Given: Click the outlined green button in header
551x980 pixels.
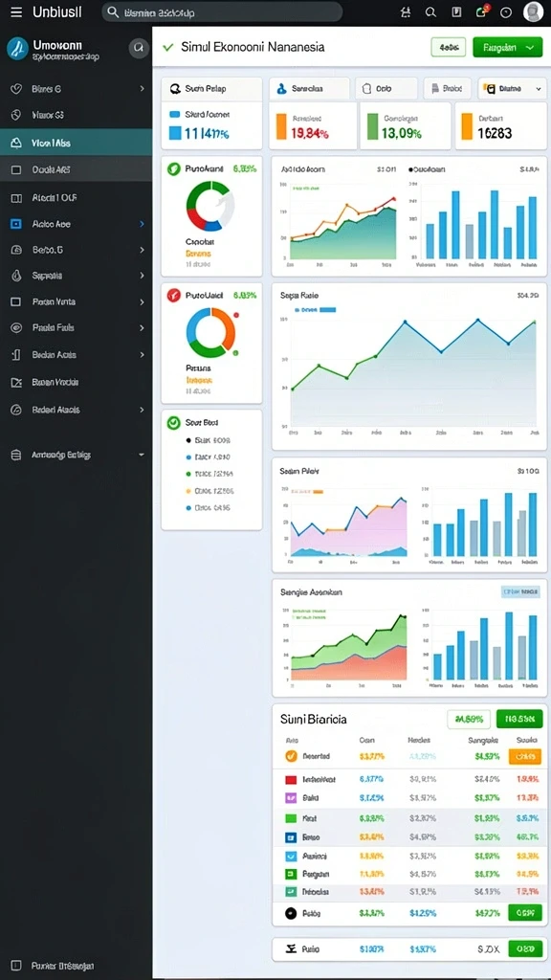Looking at the screenshot, I should click(448, 48).
